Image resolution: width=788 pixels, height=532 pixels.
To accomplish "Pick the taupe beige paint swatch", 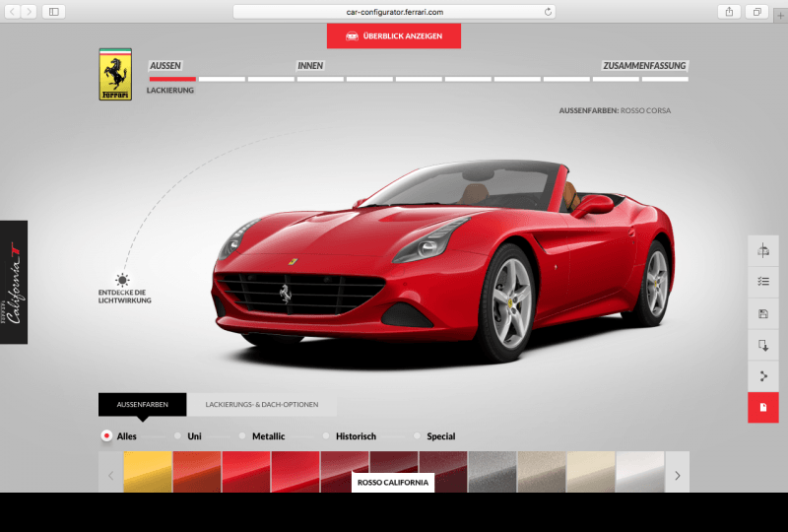I will tap(542, 472).
